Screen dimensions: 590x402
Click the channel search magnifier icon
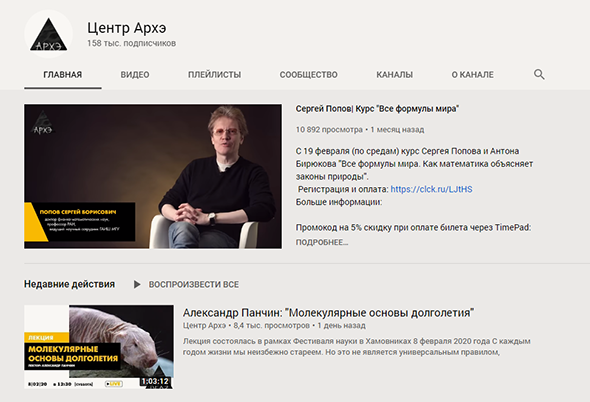[539, 75]
